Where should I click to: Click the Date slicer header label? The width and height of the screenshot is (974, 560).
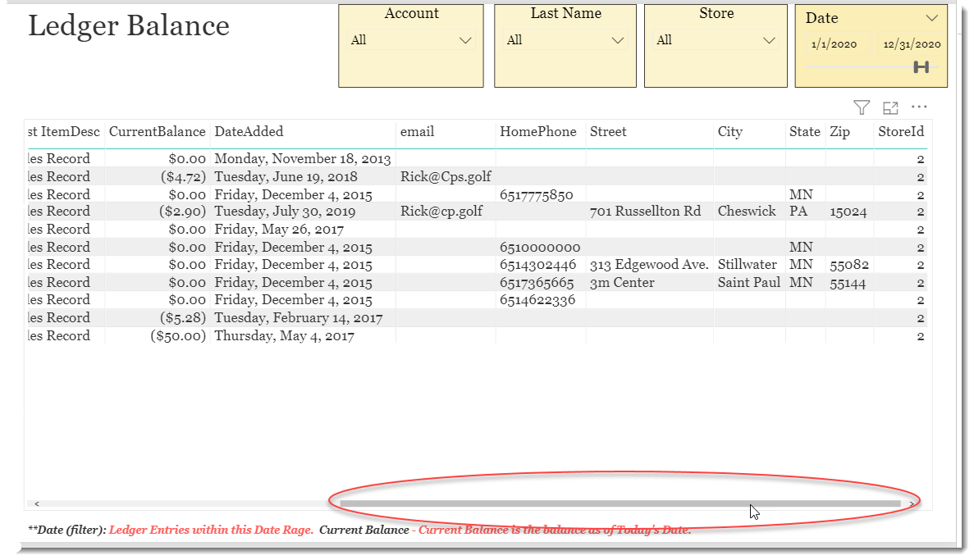click(x=821, y=18)
